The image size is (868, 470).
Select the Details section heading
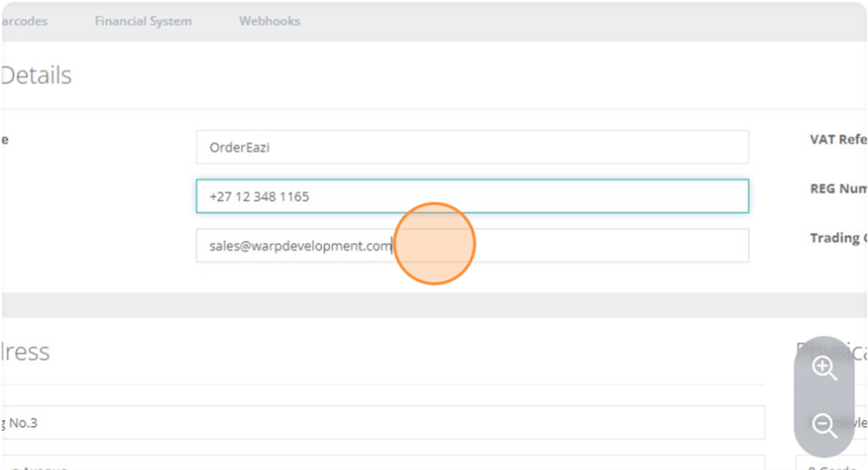[36, 75]
